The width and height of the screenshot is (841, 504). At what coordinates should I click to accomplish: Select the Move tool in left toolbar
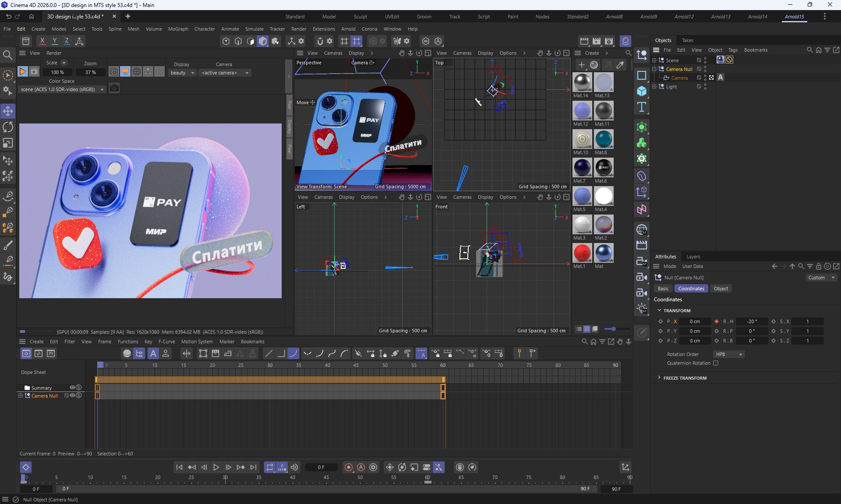point(8,111)
